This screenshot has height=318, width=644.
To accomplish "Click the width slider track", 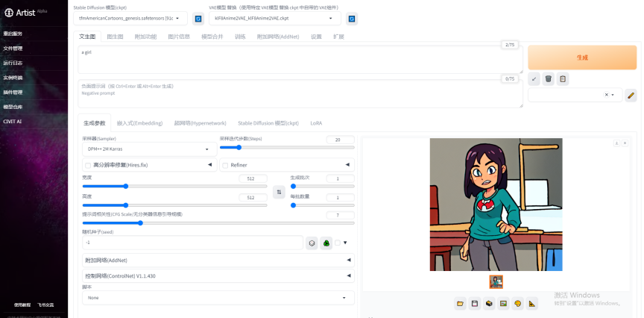I will [174, 186].
